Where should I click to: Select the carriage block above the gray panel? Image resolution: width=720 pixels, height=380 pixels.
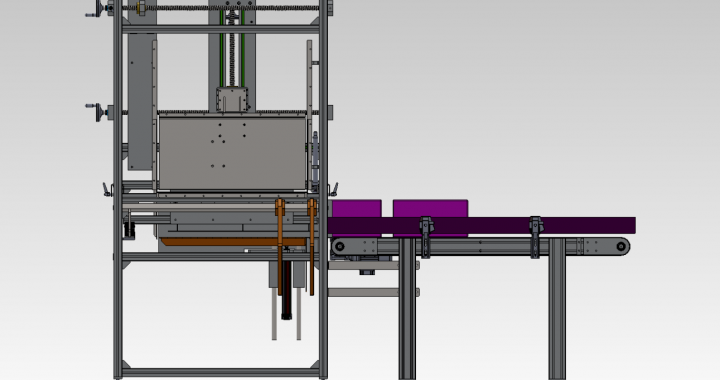(232, 100)
